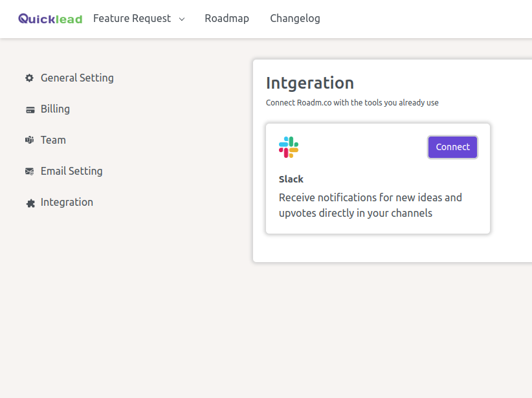The height and width of the screenshot is (398, 532).
Task: Go to the Roadmap page
Action: coord(227,18)
